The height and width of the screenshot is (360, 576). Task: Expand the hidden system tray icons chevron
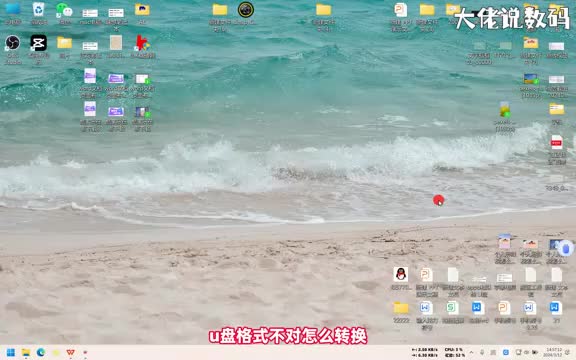pos(471,353)
